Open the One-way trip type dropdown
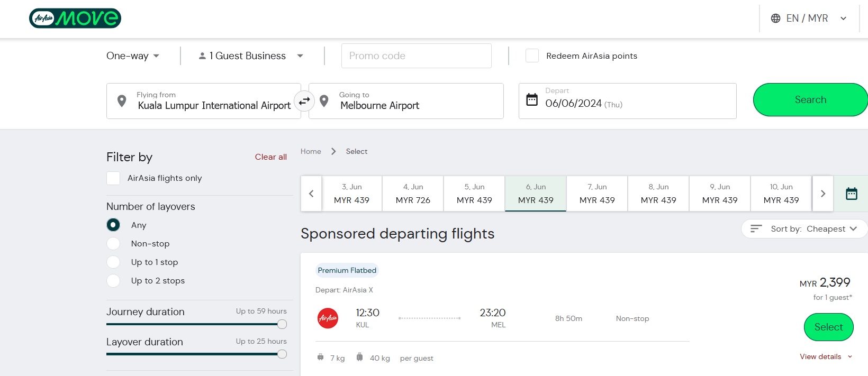Viewport: 868px width, 376px height. coord(133,56)
